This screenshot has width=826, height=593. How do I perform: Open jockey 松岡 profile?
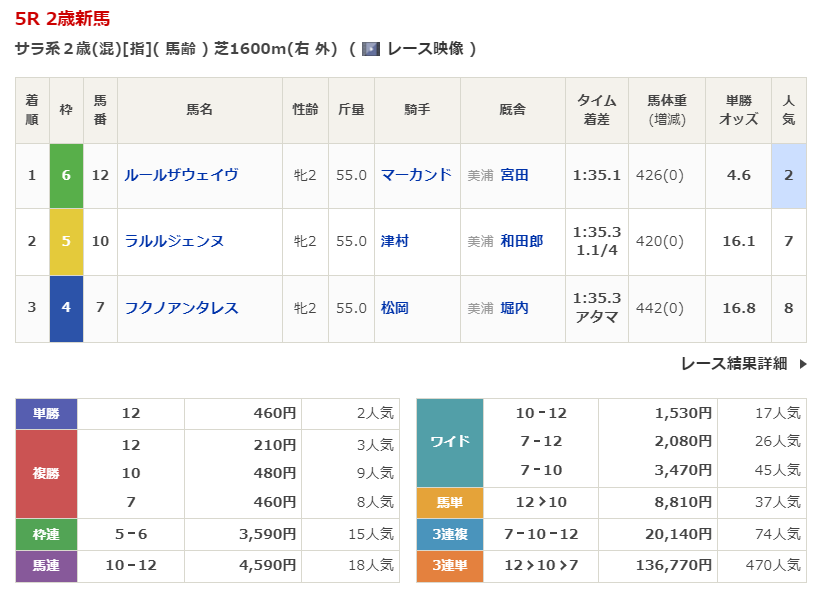pyautogui.click(x=395, y=308)
